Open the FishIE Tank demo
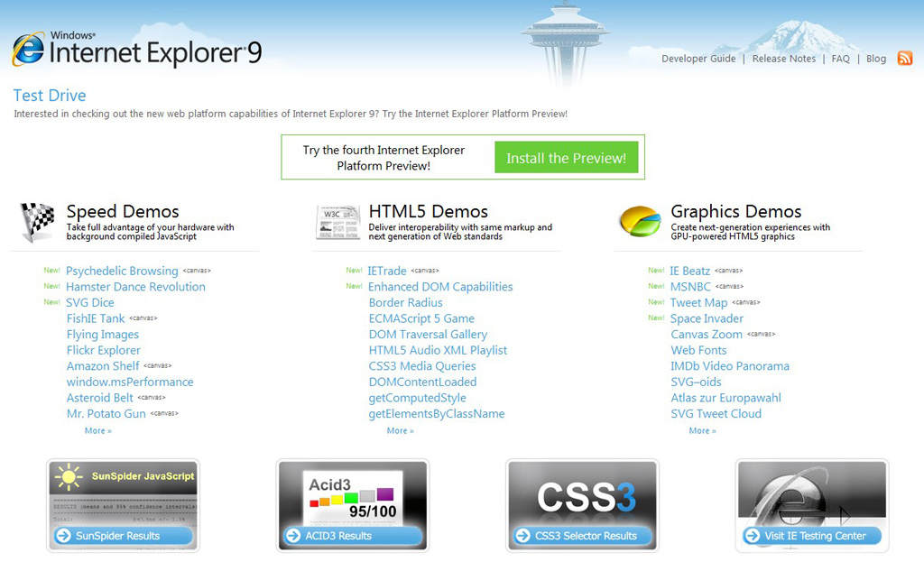 pyautogui.click(x=96, y=318)
